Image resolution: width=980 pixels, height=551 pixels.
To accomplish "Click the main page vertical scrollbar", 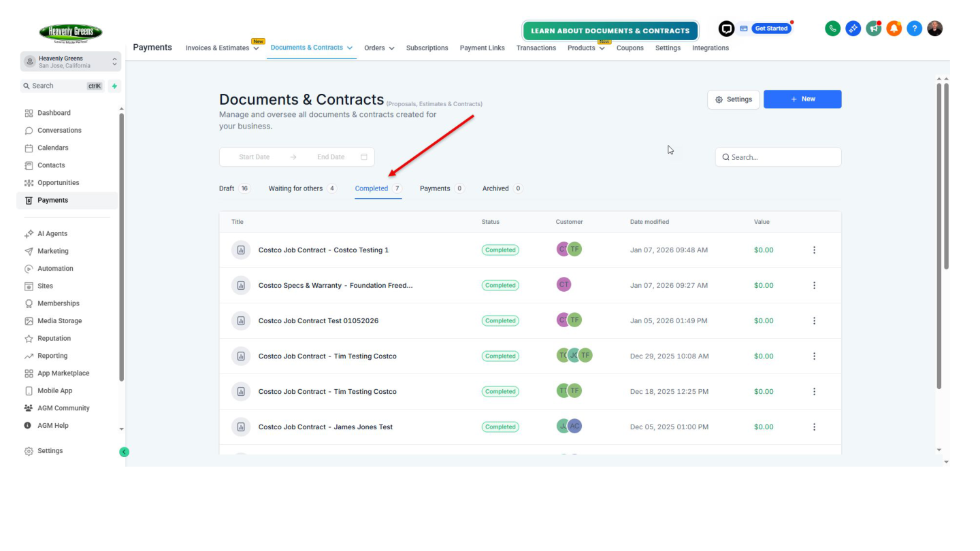I will 938,235.
